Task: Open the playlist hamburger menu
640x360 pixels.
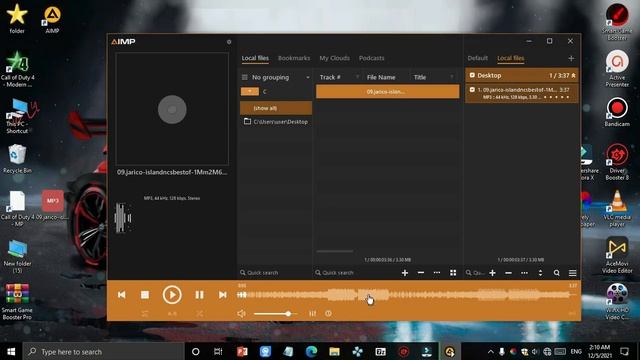Action: pyautogui.click(x=573, y=273)
